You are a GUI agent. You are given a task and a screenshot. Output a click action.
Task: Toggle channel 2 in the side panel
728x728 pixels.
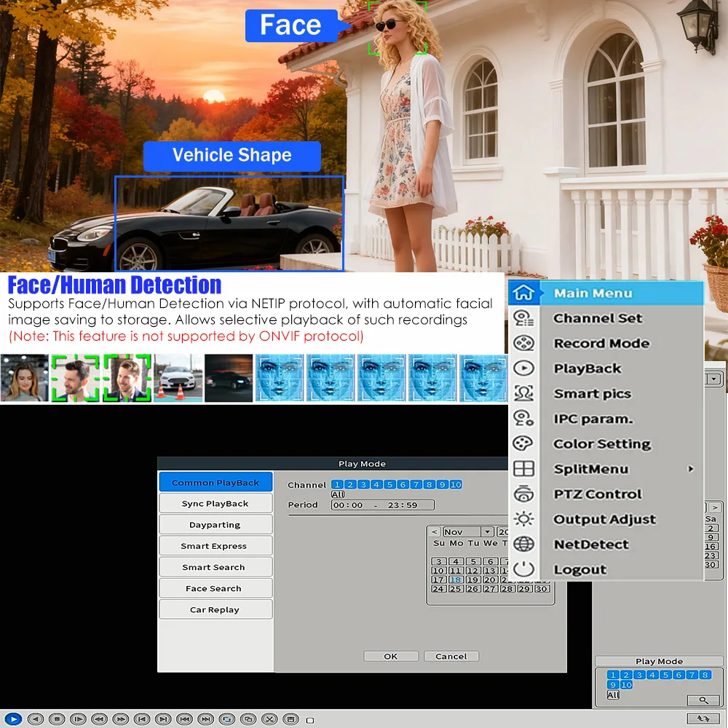coord(626,675)
